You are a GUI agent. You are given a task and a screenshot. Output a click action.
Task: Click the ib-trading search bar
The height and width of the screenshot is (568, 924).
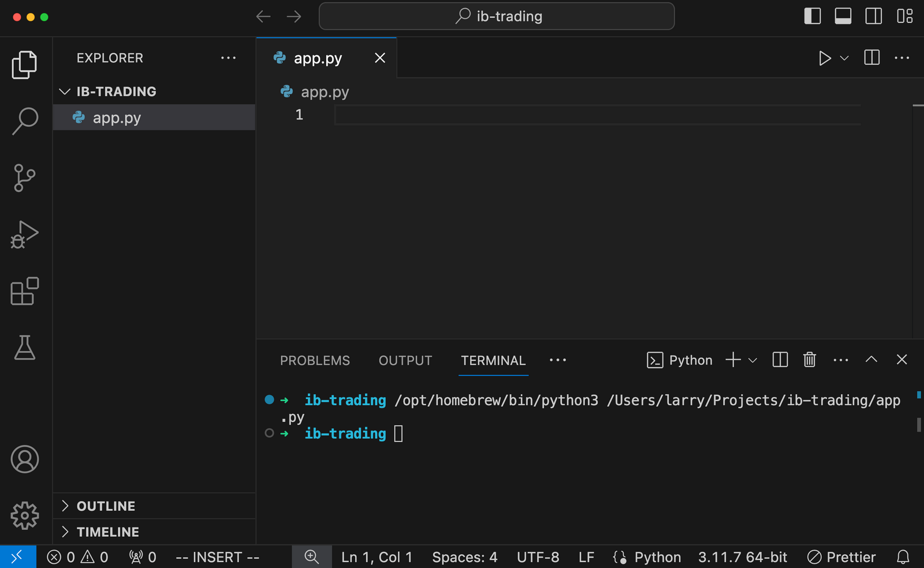point(496,16)
